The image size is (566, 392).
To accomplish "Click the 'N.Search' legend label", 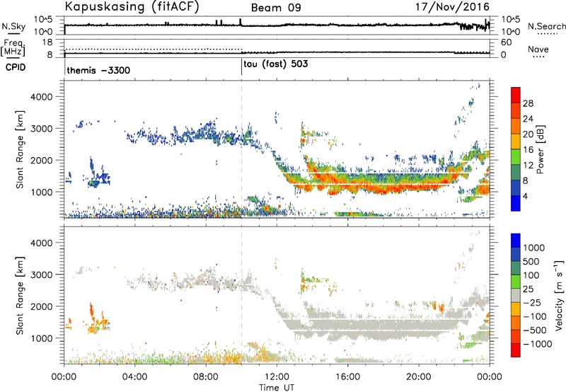I will tap(546, 26).
